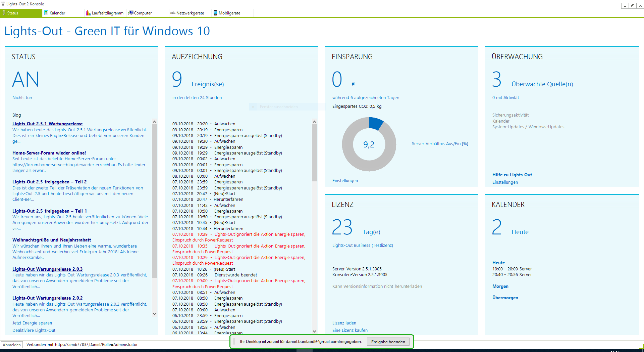Select red log entry 07.10.2018 10:39
Screen dimensions: 644x352
click(238, 237)
